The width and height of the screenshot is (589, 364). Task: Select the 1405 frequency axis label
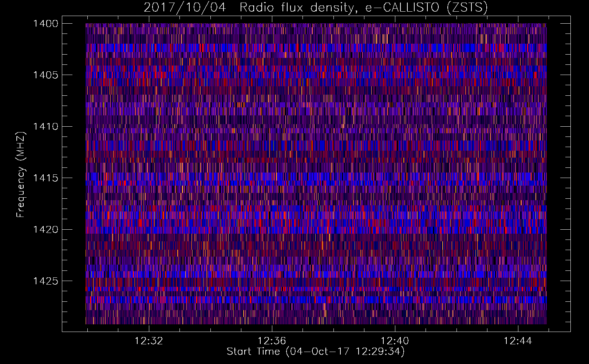coord(46,75)
